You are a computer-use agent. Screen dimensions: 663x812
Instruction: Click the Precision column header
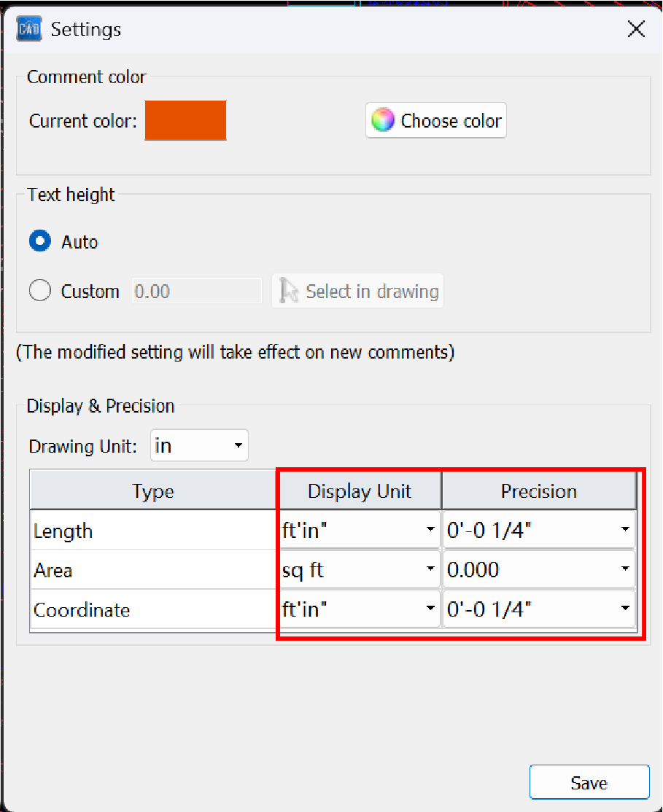tap(538, 491)
